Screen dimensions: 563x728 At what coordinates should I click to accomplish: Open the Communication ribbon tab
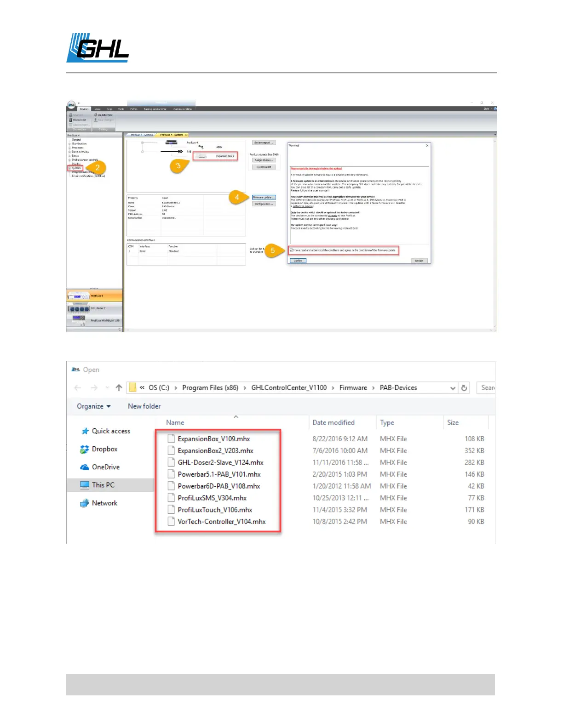tap(183, 109)
